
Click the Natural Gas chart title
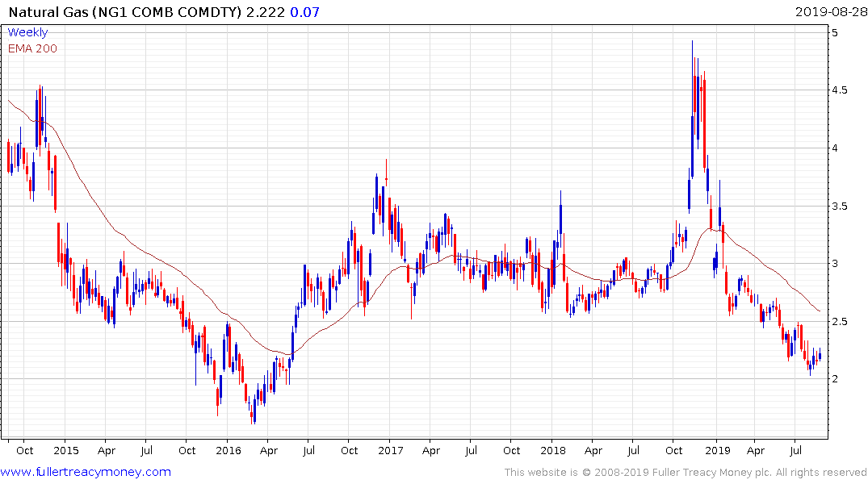(x=126, y=11)
